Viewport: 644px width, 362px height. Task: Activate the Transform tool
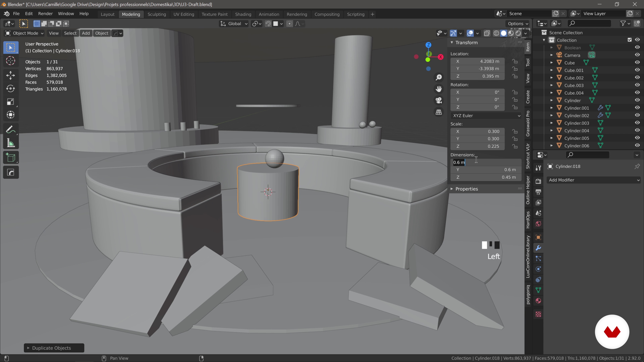(x=11, y=115)
